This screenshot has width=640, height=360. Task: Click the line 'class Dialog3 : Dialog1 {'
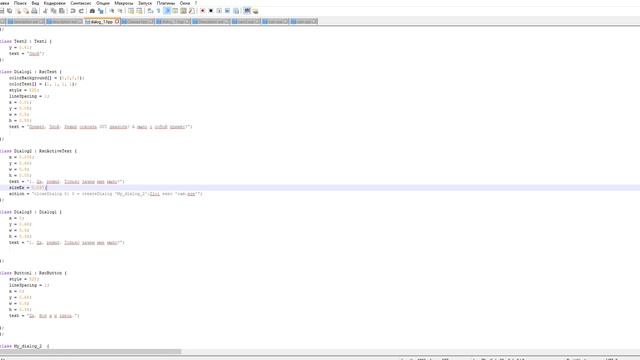[31, 212]
